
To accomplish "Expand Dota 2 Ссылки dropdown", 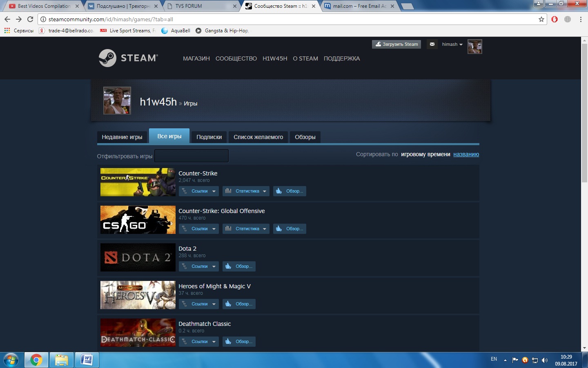I will [x=199, y=266].
